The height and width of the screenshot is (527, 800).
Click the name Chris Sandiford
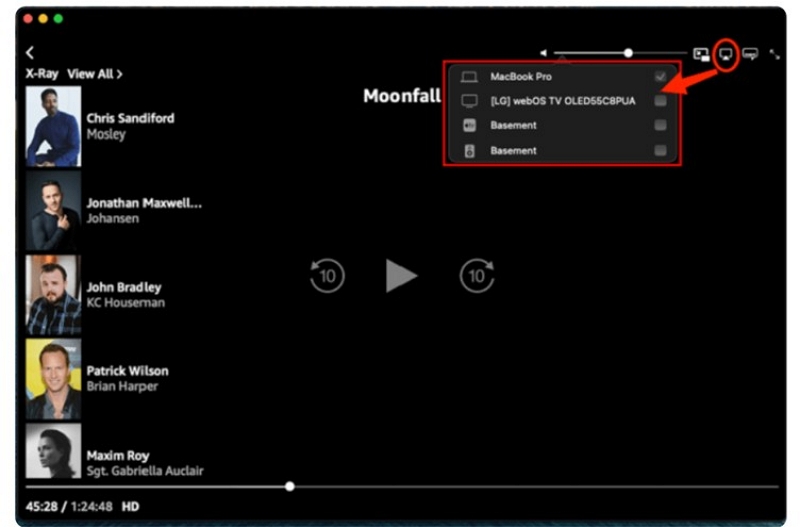[x=130, y=118]
